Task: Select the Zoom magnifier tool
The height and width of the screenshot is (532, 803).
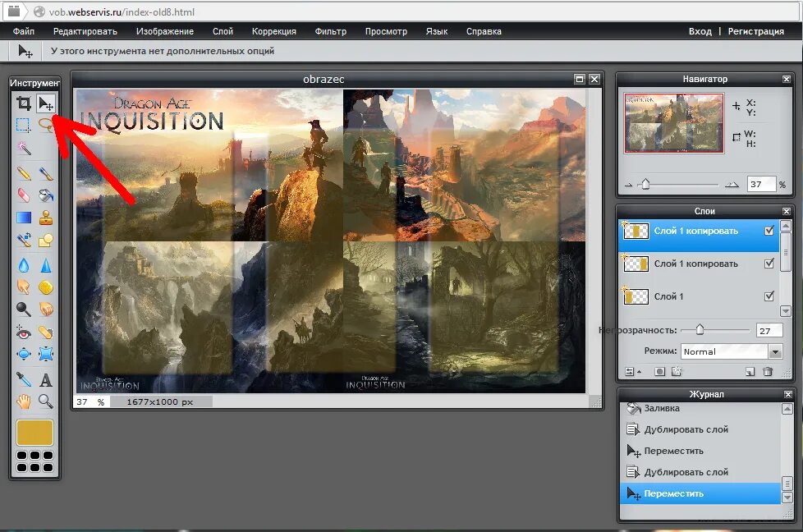Action: tap(46, 401)
